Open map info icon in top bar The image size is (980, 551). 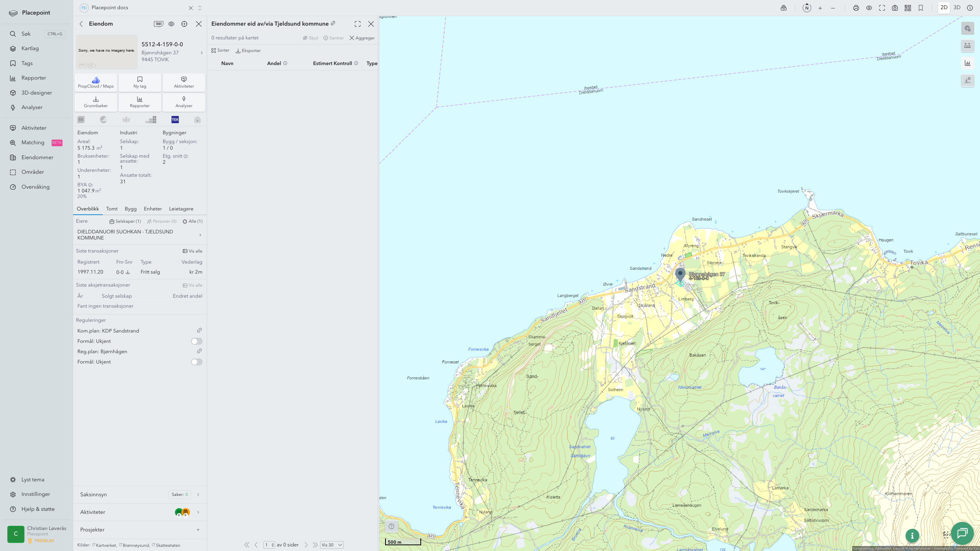(970, 8)
